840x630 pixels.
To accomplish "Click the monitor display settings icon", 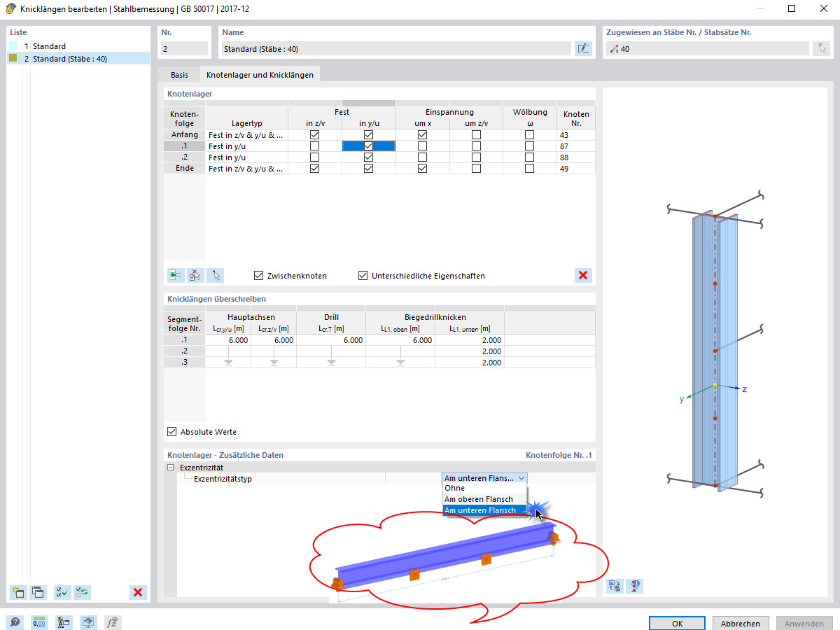I will click(88, 622).
